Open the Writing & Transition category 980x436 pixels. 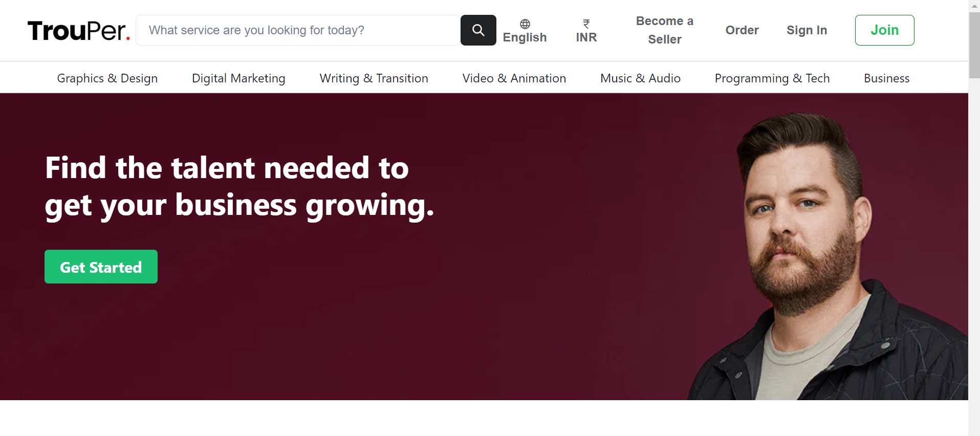[x=374, y=78]
